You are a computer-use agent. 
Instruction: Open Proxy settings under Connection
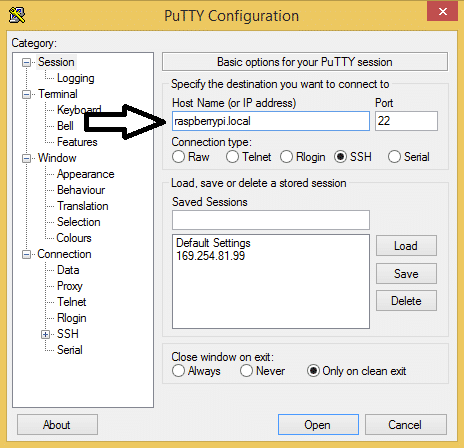click(70, 286)
